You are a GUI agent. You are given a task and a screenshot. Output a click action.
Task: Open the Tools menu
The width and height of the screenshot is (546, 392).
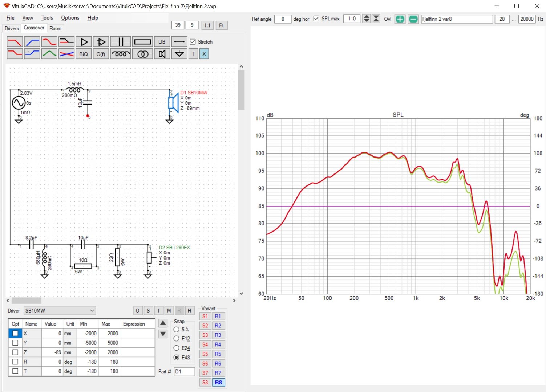click(x=47, y=18)
